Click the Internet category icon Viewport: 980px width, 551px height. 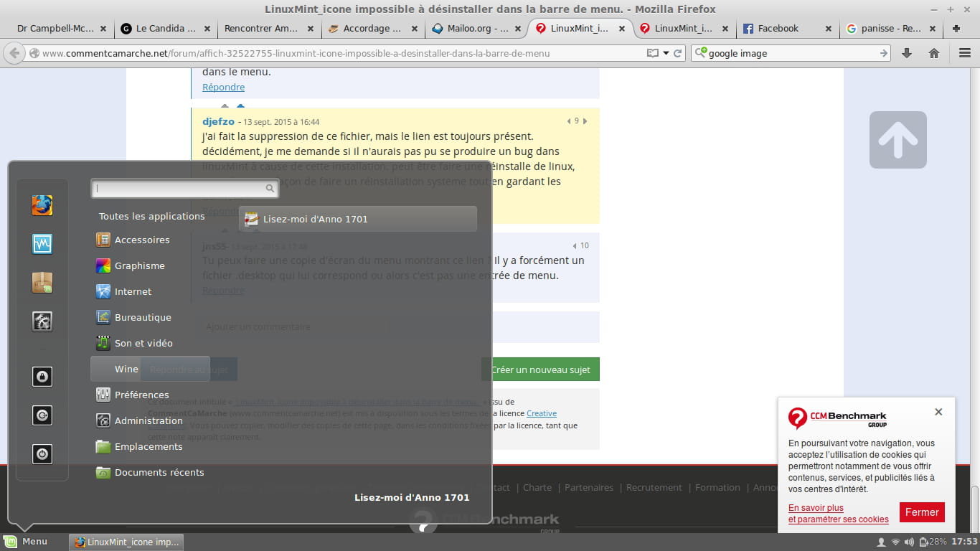pyautogui.click(x=103, y=291)
